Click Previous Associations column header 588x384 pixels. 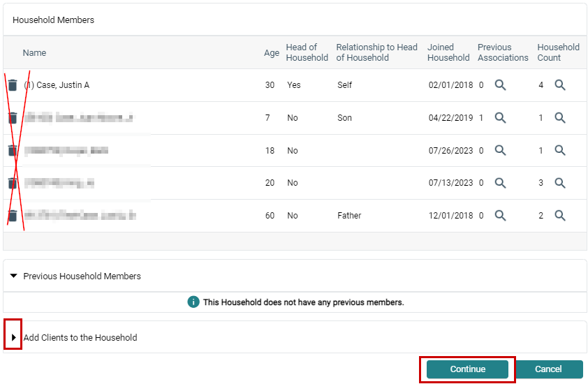tap(503, 52)
